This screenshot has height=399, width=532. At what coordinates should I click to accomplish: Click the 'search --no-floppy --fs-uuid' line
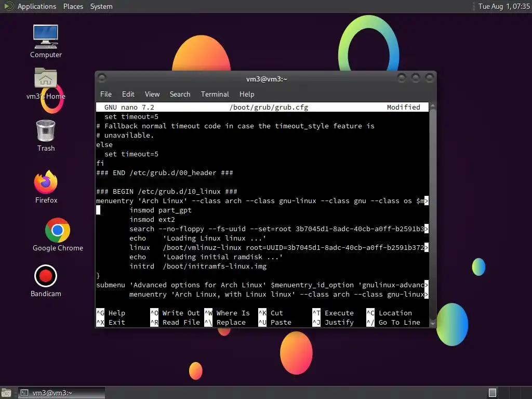278,229
